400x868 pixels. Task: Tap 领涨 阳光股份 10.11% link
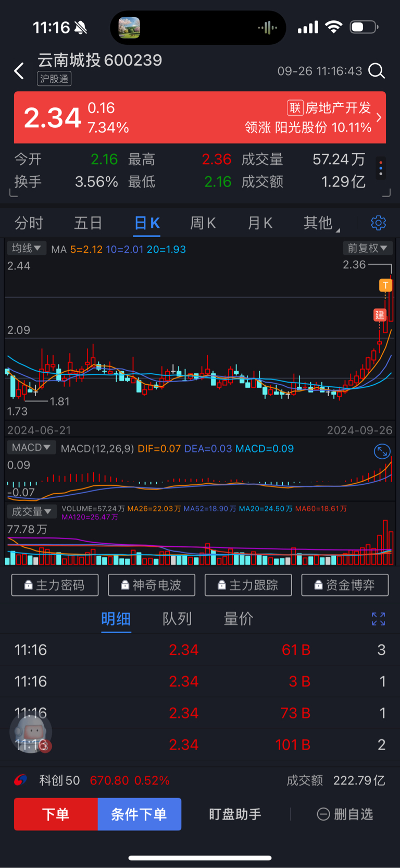308,128
